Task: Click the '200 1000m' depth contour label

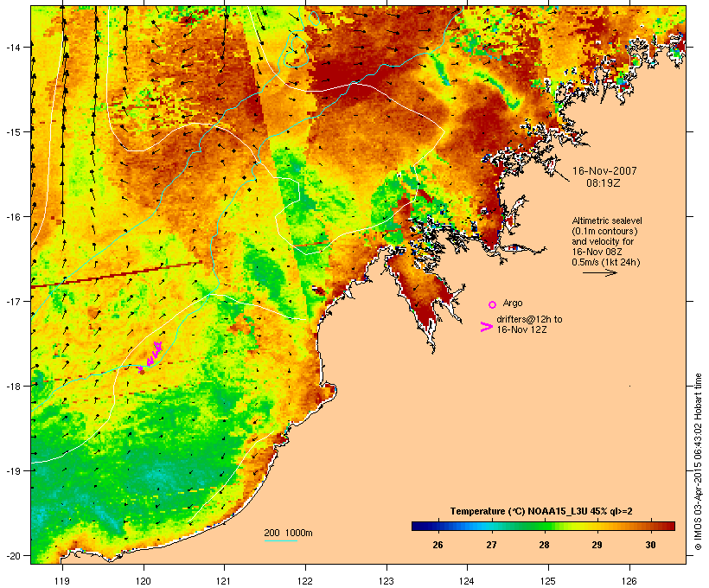Action: click(288, 533)
